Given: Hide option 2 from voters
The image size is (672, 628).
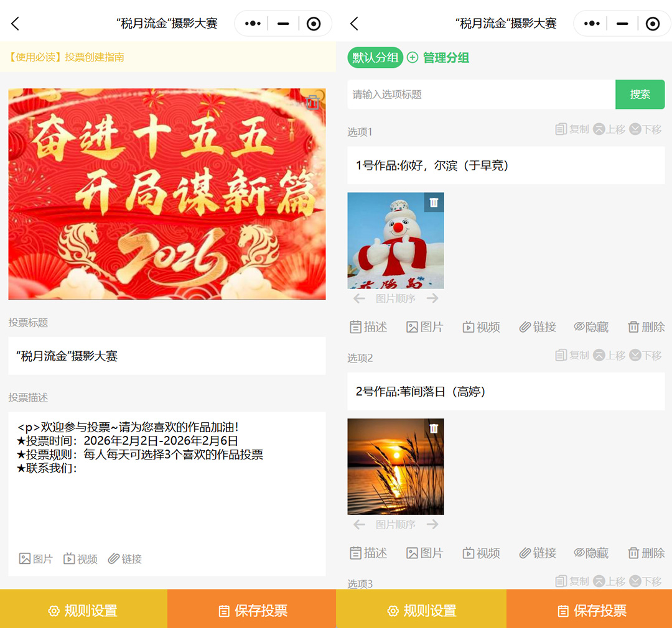Looking at the screenshot, I should pos(591,553).
